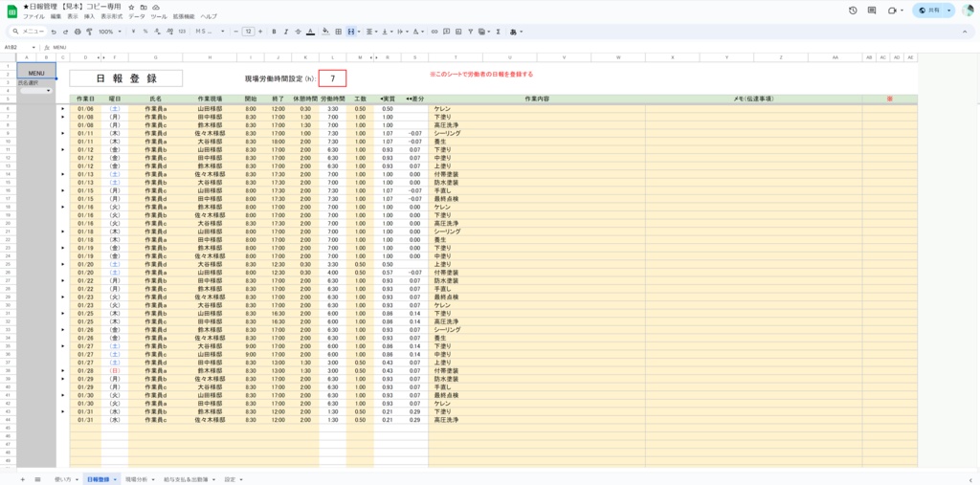This screenshot has height=485, width=980.
Task: Switch to the 設定 sheet tab
Action: tap(230, 479)
